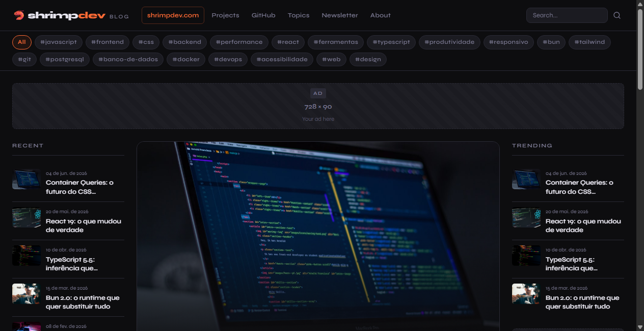Open Container Queries title in Recent
The image size is (644, 331).
(79, 187)
